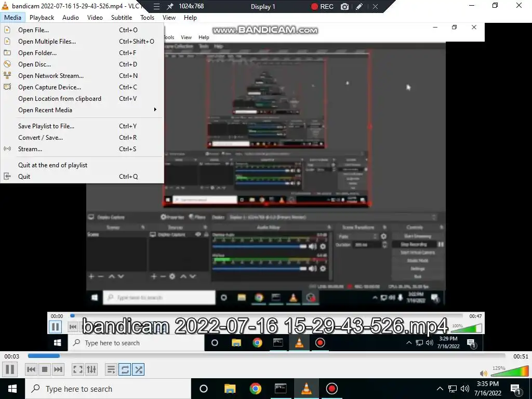
Task: Choose Stream... from Media menu
Action: (82, 149)
